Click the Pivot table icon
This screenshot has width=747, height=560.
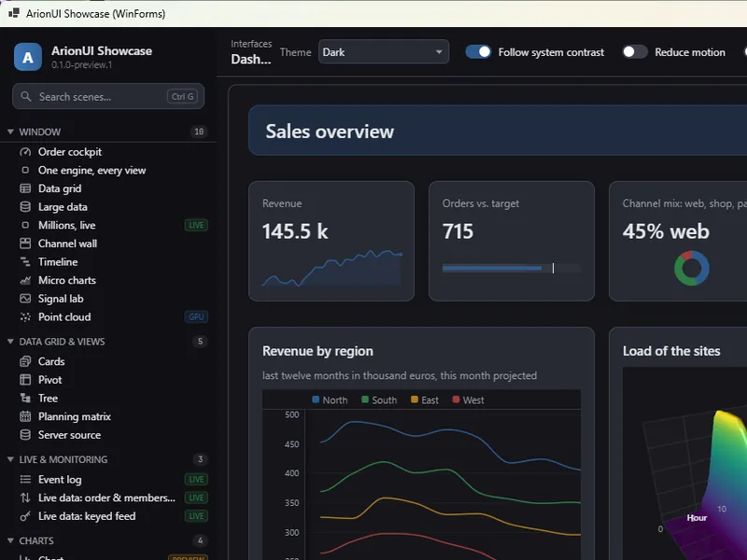pos(25,380)
